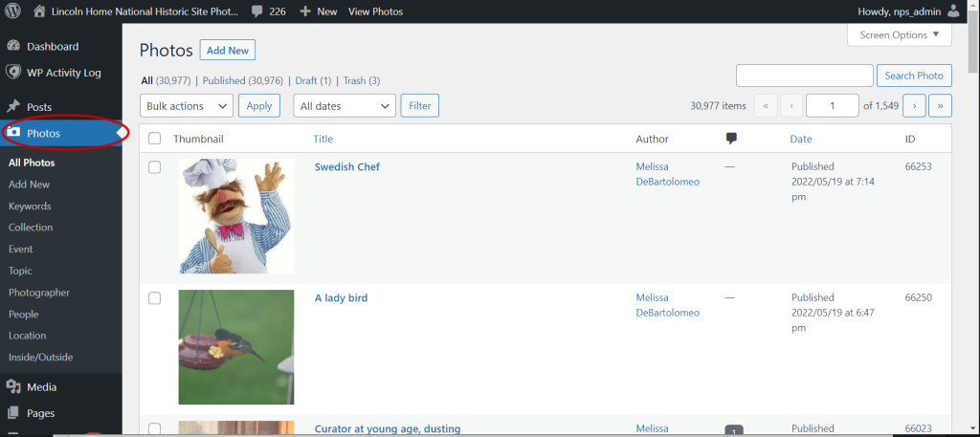Open Location submenu item
The image size is (980, 437).
tap(28, 336)
